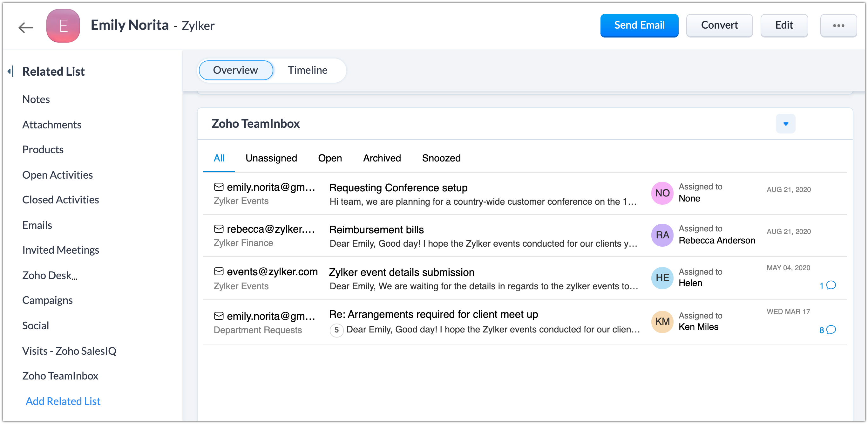868x424 pixels.
Task: Open the Archived tab
Action: pyautogui.click(x=382, y=158)
